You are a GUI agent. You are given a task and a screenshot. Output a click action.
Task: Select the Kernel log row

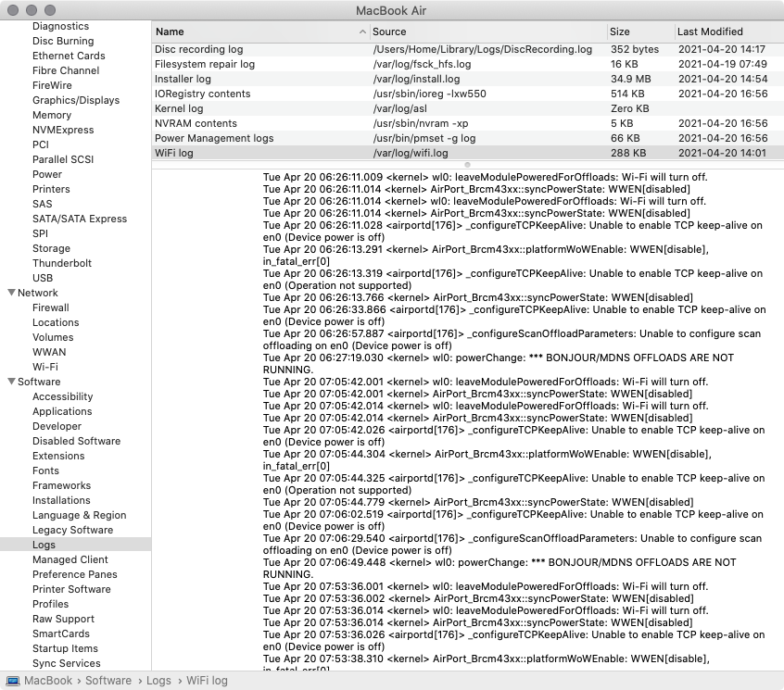click(467, 108)
